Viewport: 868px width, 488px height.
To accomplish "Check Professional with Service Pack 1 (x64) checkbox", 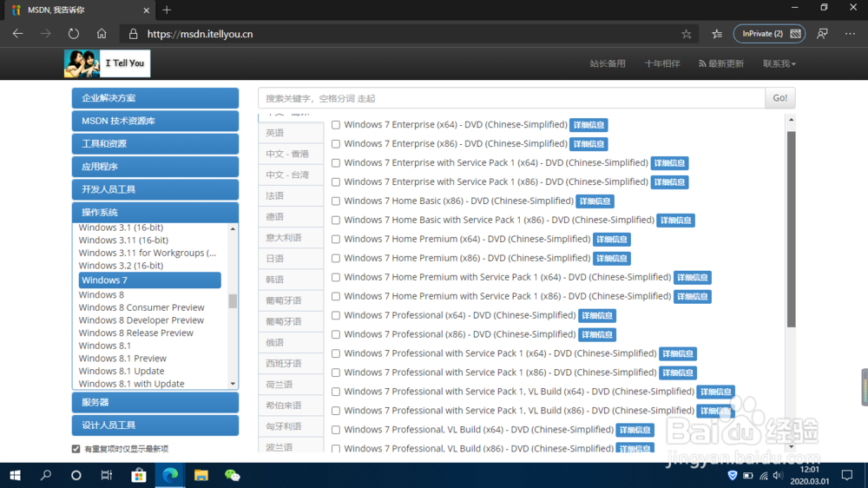I will tap(336, 353).
